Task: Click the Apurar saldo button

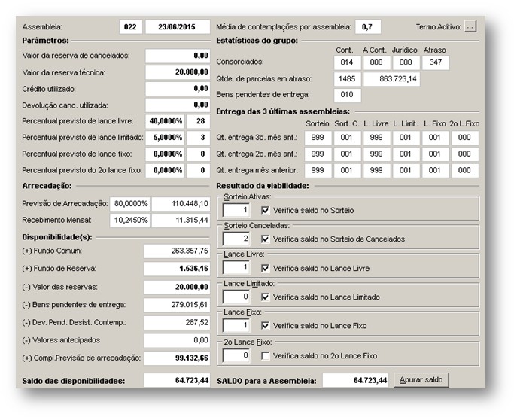Action: click(421, 380)
